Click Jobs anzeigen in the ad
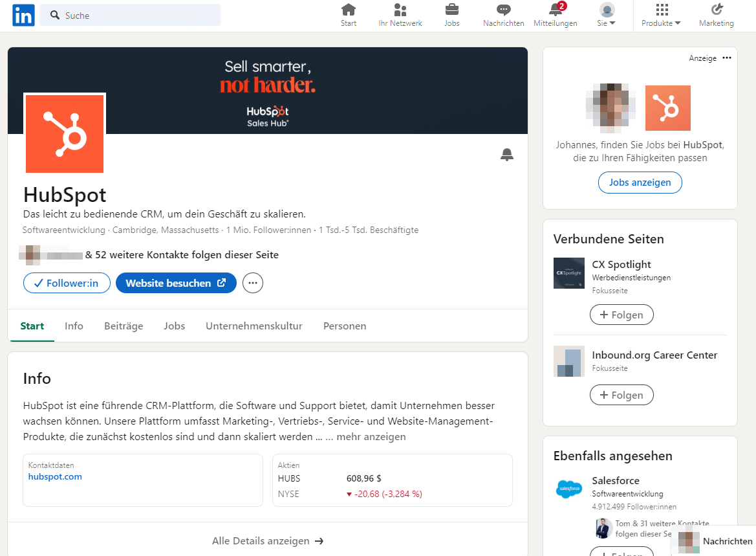The height and width of the screenshot is (556, 756). (x=640, y=183)
